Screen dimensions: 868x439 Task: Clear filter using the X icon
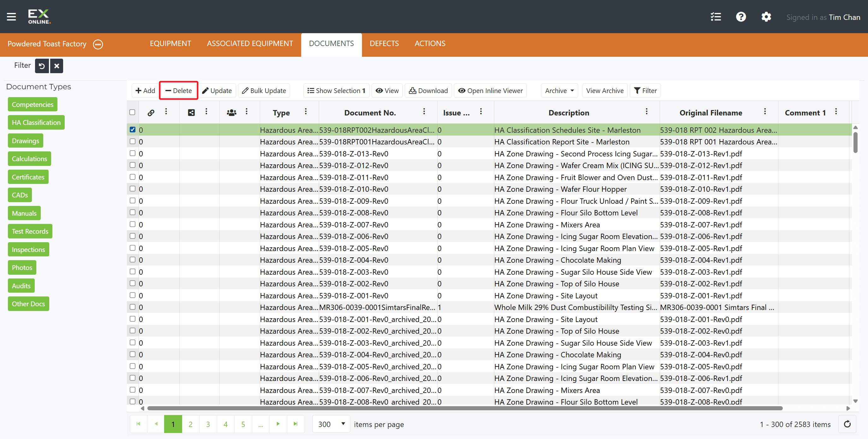pos(56,66)
